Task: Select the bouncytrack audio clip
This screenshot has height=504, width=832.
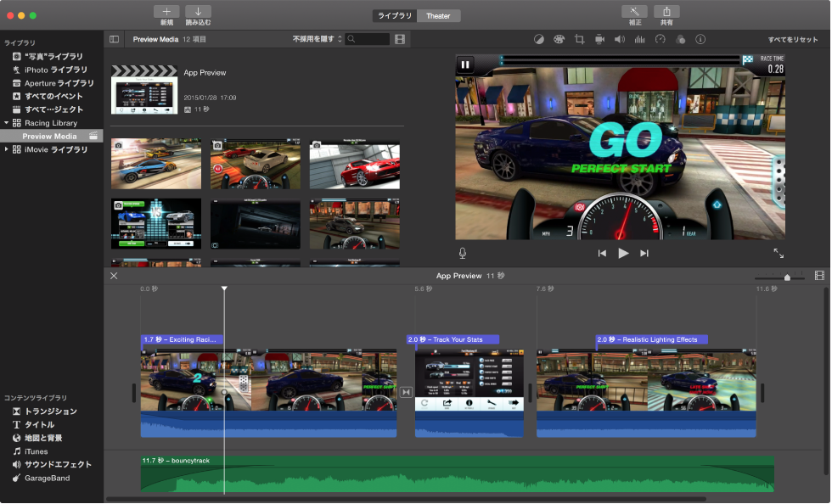Action: coord(458,473)
